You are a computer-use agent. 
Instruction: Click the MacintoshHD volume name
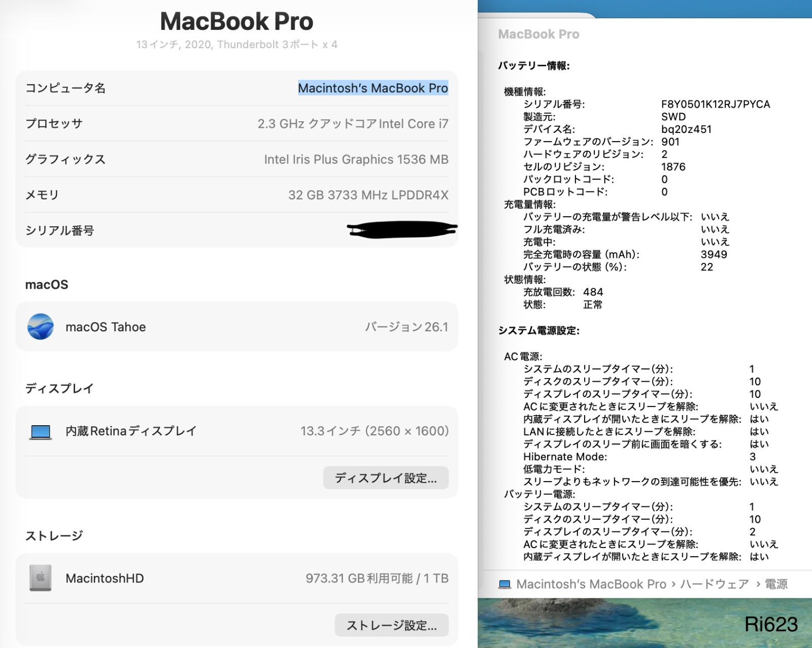tap(105, 578)
